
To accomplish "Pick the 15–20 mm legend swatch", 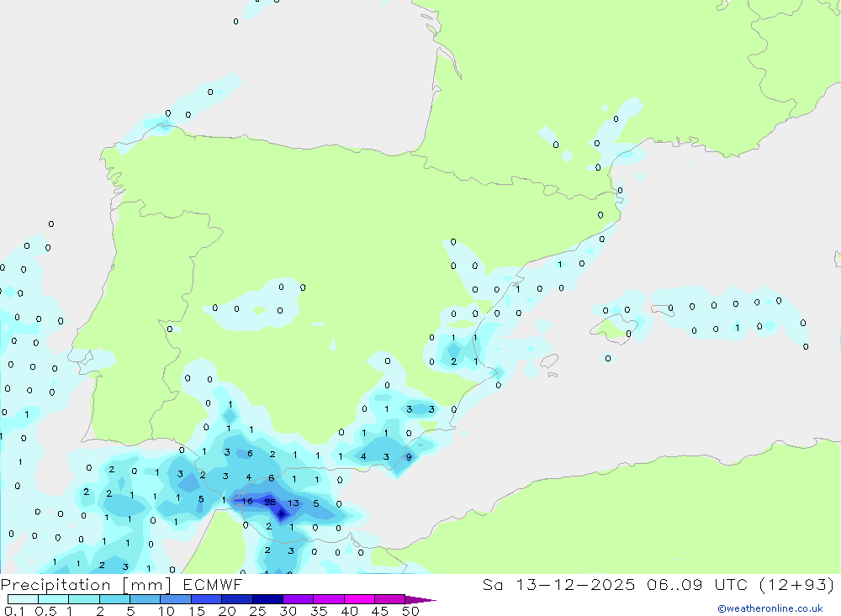I will [207, 599].
